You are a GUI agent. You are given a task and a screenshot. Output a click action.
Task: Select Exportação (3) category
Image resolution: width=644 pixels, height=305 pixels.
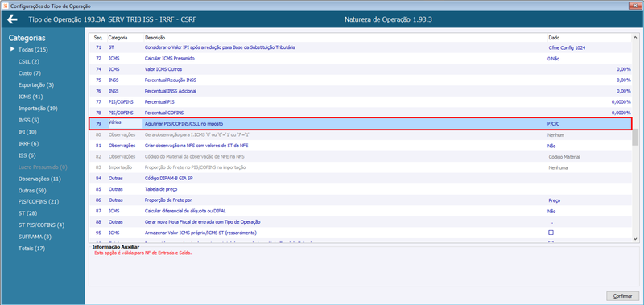(x=36, y=85)
